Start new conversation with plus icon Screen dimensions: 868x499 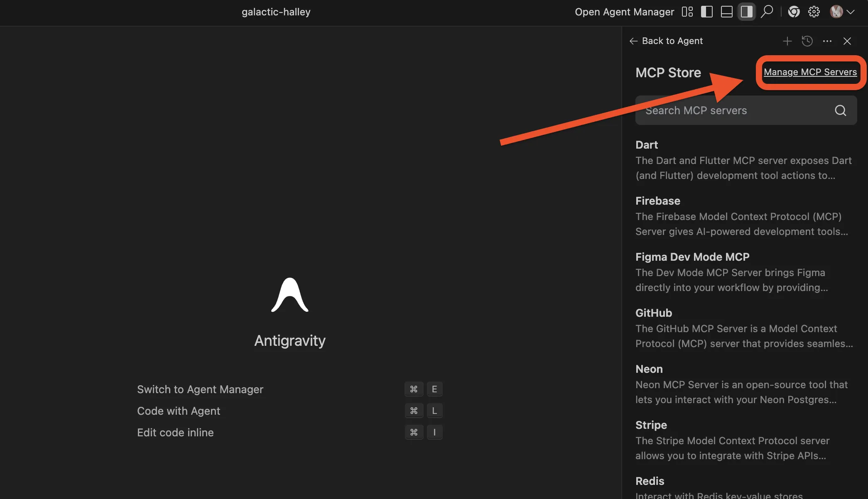click(787, 41)
